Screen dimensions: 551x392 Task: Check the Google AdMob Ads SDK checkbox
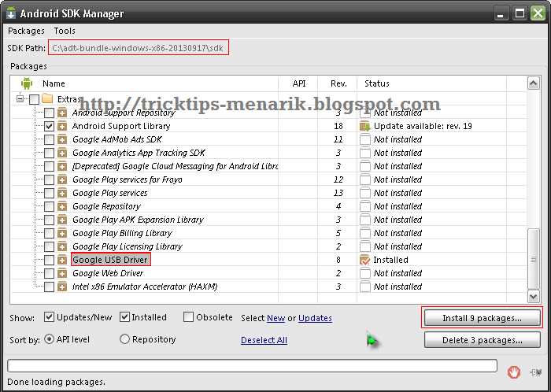[x=49, y=139]
